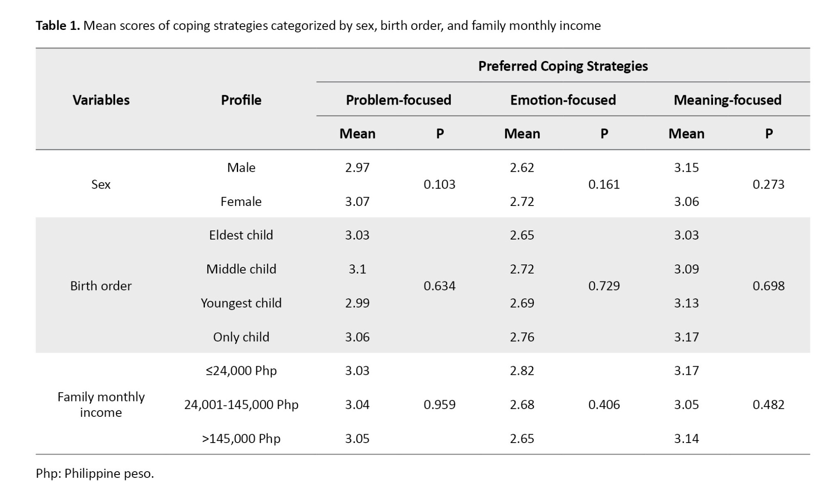Viewport: 831px width, 504px height.
Task: Select the "Birth order" variable cell
Action: [x=101, y=286]
